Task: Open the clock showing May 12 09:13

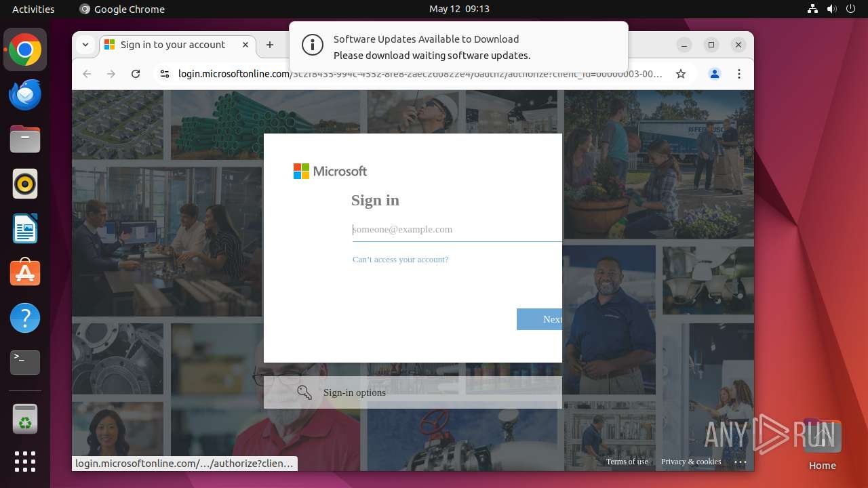Action: pos(459,9)
